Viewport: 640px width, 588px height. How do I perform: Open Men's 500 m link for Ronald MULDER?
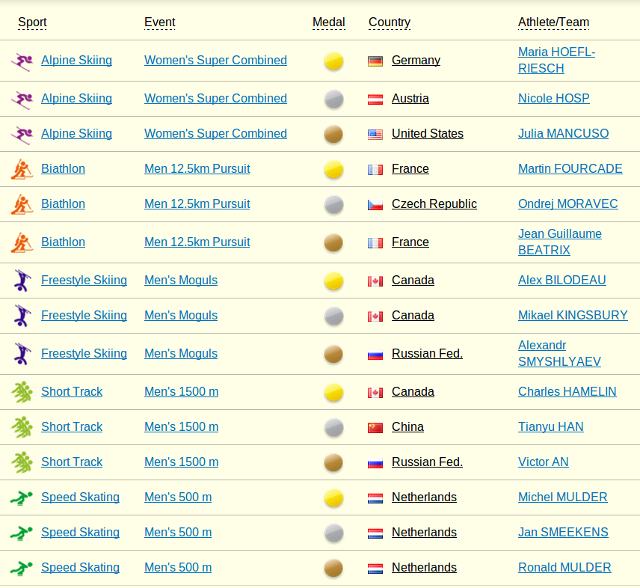178,567
